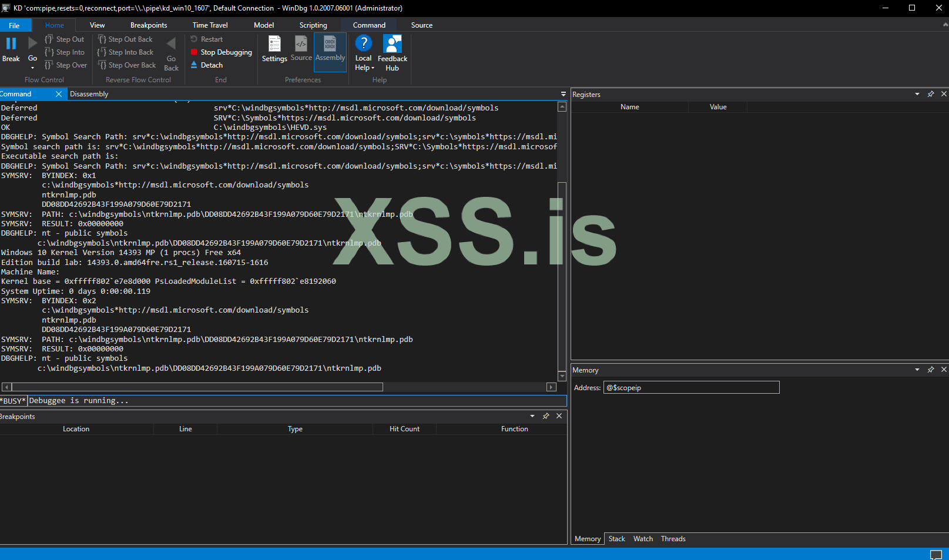Pin the Breakpoints panel

(546, 416)
